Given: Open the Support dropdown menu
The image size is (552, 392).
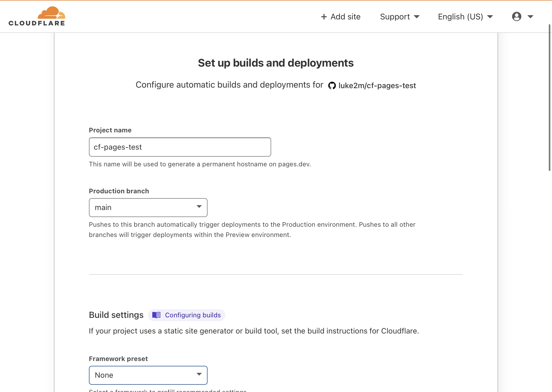Looking at the screenshot, I should (x=400, y=17).
